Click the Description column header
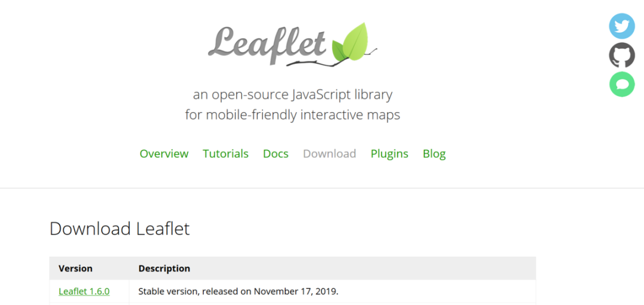The width and height of the screenshot is (644, 305). point(164,269)
